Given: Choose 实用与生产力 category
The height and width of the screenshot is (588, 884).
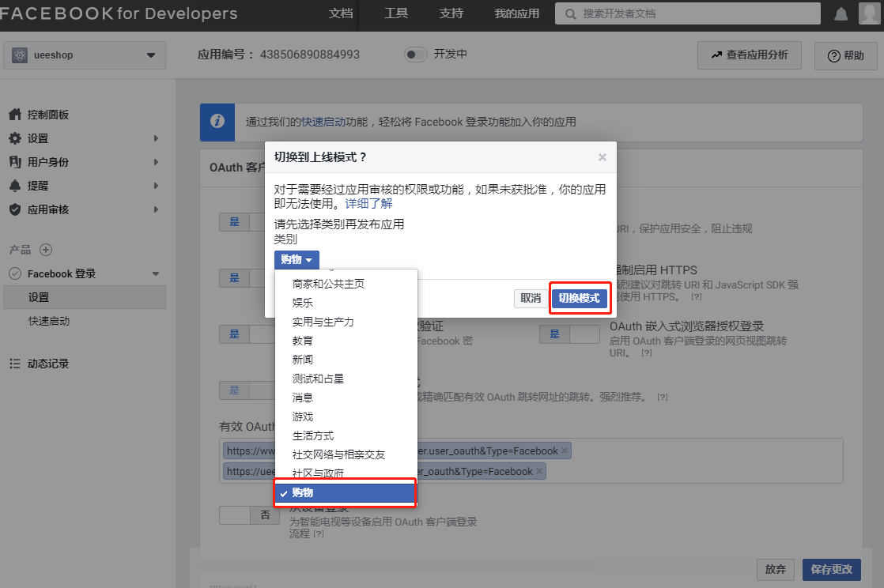Looking at the screenshot, I should tap(346, 322).
